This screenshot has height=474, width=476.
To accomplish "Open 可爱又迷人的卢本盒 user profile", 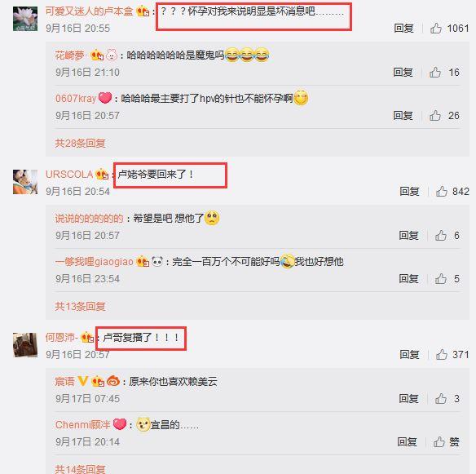I will coord(90,11).
